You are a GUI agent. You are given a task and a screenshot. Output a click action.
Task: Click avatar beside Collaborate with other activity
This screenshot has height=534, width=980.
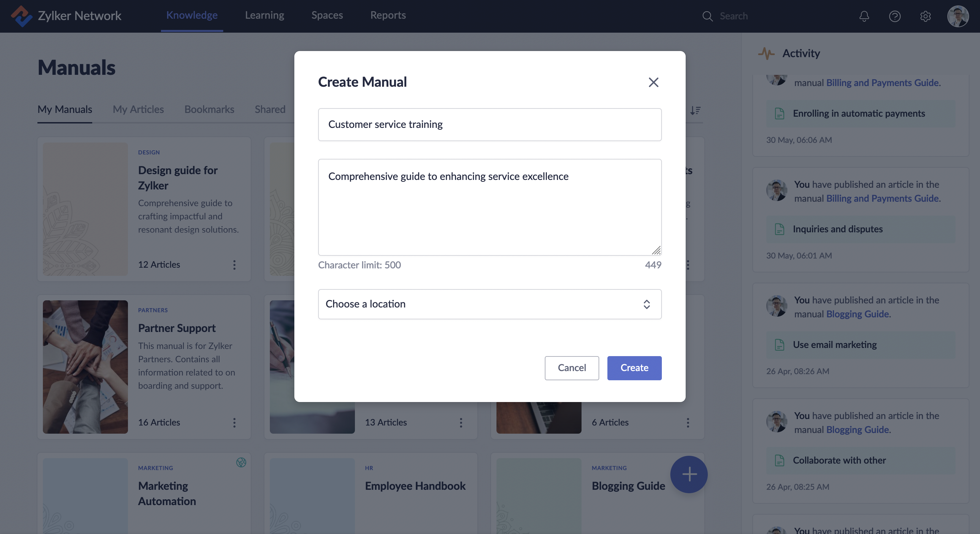777,421
